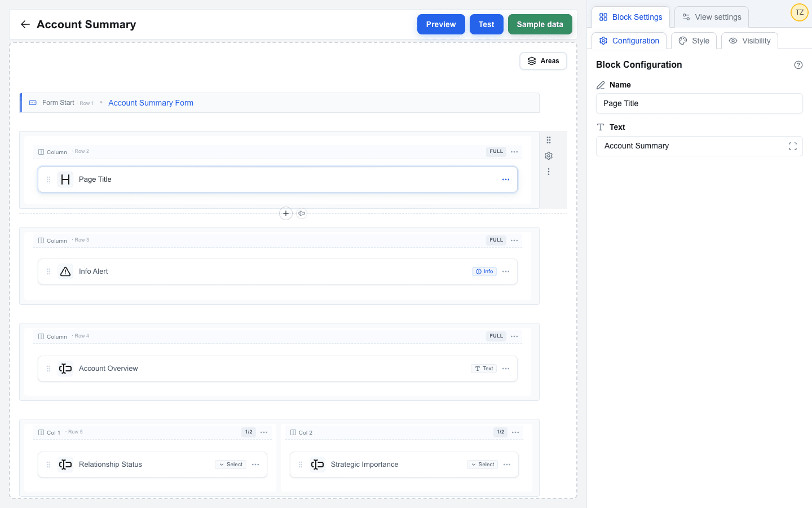This screenshot has width=812, height=508.
Task: Select the Configuration tab
Action: pos(629,41)
